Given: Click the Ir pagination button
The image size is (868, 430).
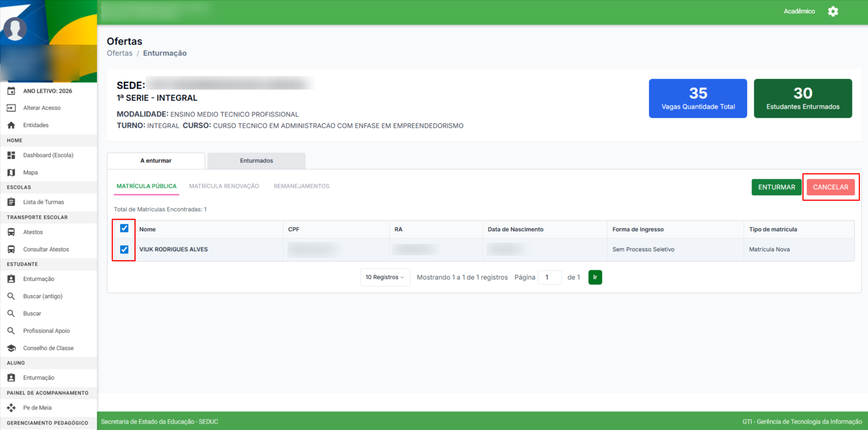Looking at the screenshot, I should (595, 277).
